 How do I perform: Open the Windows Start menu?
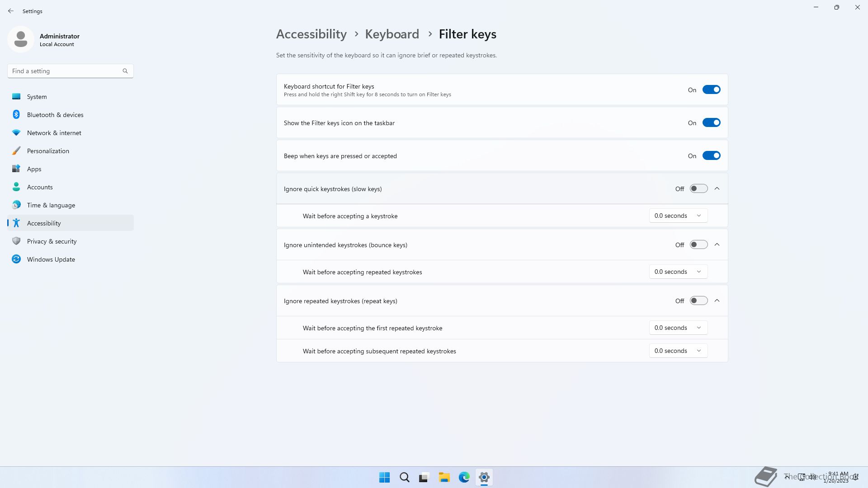[384, 477]
